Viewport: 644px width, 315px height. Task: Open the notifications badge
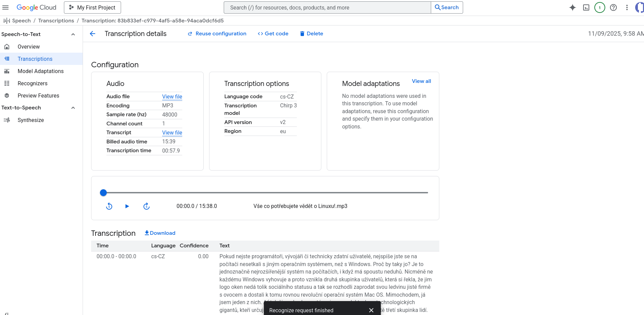(600, 7)
